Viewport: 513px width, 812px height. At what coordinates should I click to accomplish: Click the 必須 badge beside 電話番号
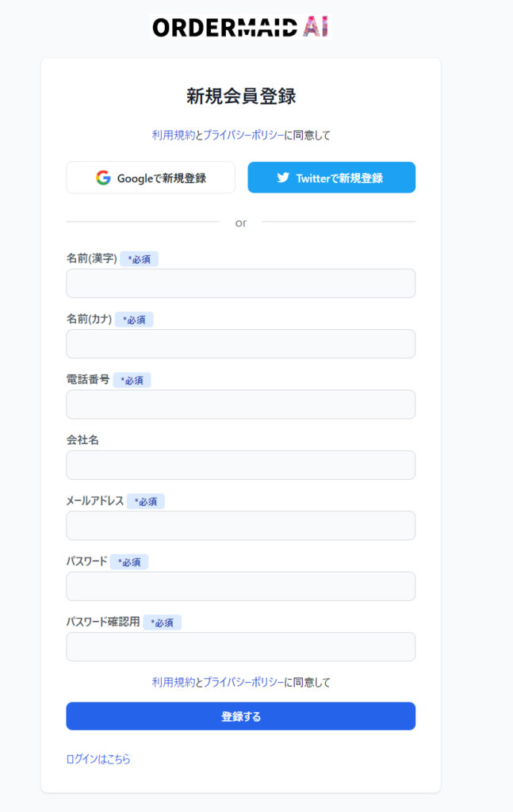(x=132, y=380)
